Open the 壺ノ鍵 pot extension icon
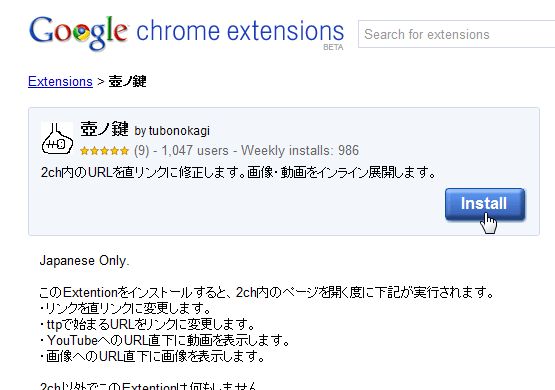The width and height of the screenshot is (555, 390). 57,138
